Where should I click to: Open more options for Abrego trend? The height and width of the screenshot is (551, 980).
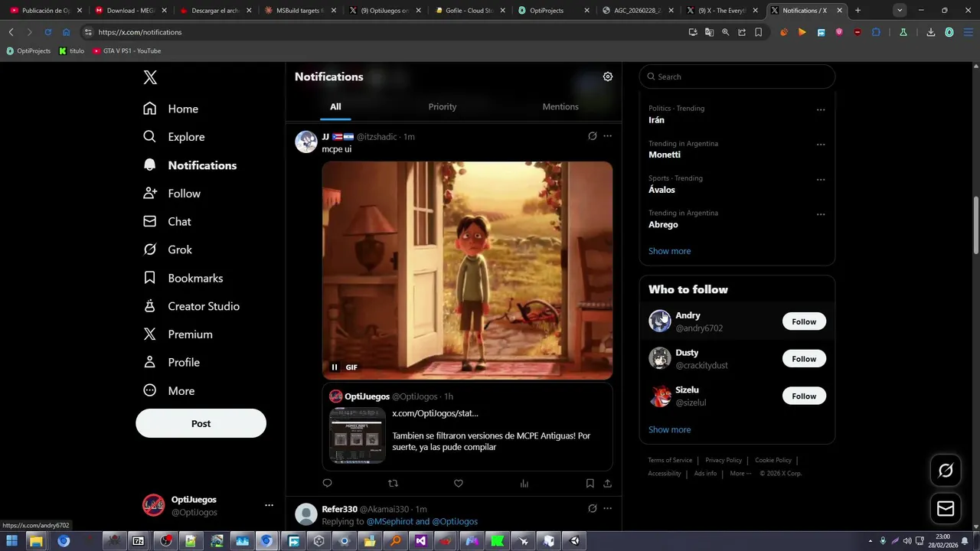[821, 214]
